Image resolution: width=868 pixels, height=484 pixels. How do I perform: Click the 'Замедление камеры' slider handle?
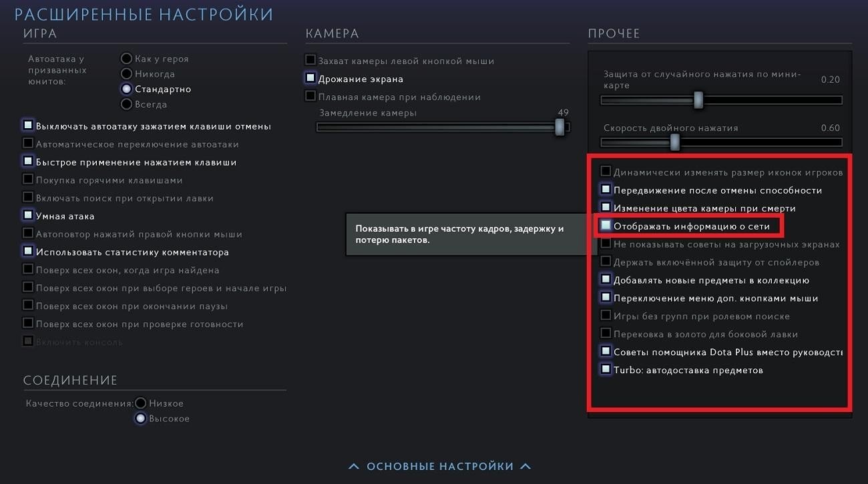click(x=560, y=127)
